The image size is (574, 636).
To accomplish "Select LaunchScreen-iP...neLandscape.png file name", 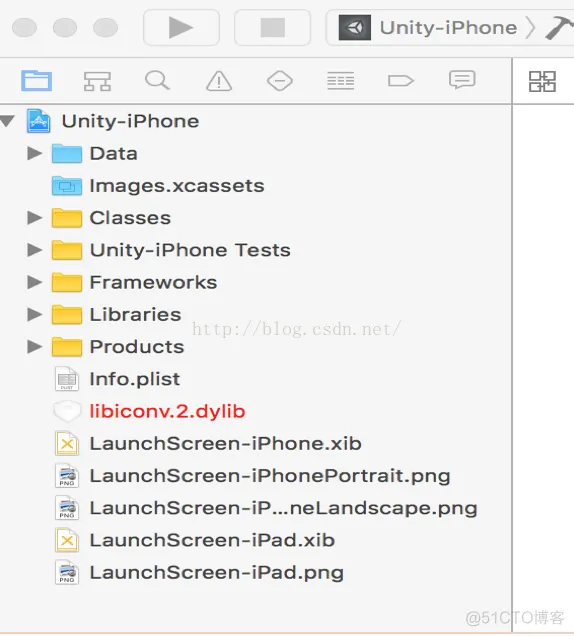I will coord(284,508).
